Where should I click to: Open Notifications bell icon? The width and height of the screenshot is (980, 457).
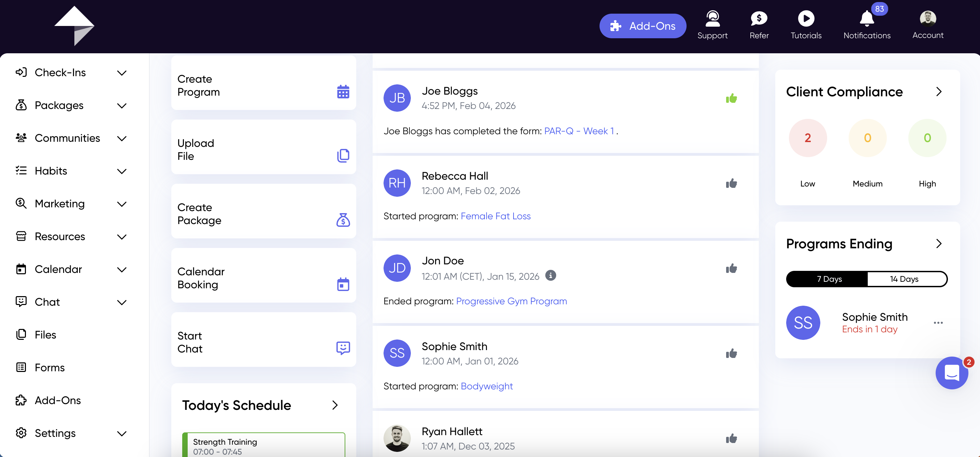pos(867,18)
